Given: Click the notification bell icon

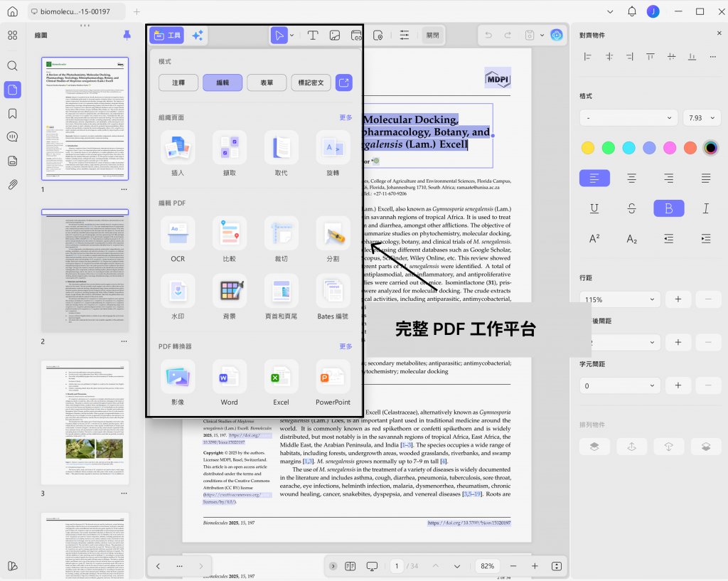Looking at the screenshot, I should click(632, 11).
